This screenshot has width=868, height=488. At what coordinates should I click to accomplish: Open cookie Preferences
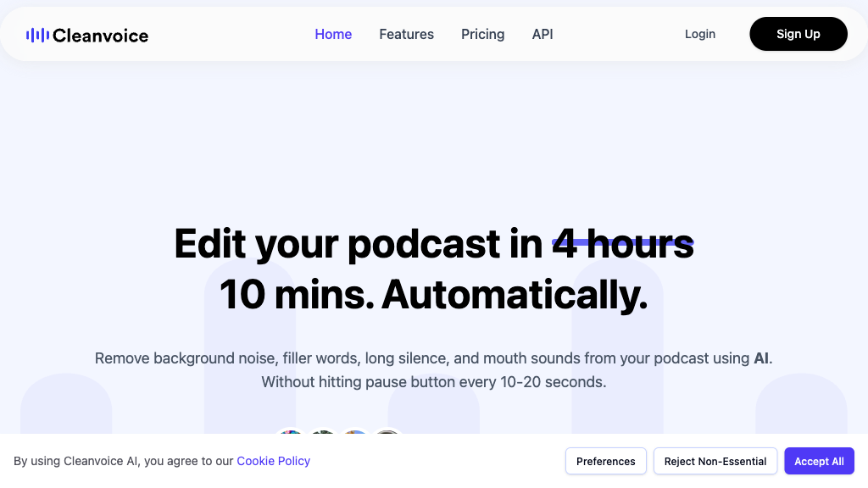605,461
